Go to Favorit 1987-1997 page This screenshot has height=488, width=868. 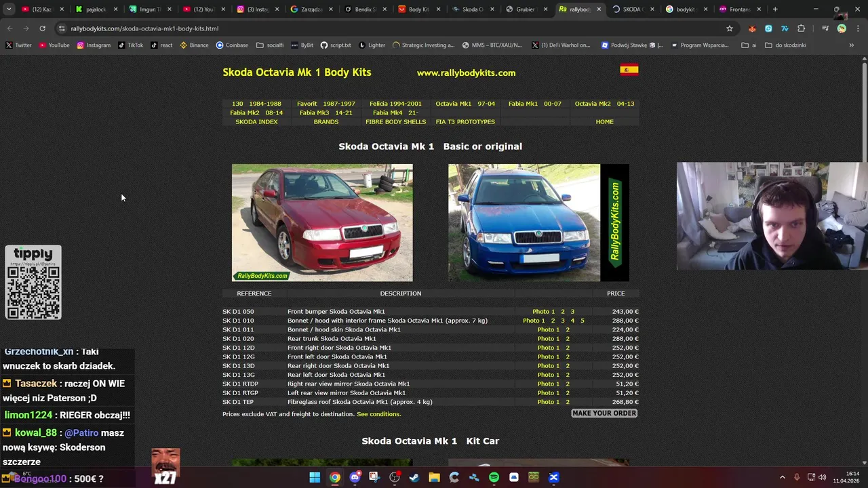click(325, 104)
